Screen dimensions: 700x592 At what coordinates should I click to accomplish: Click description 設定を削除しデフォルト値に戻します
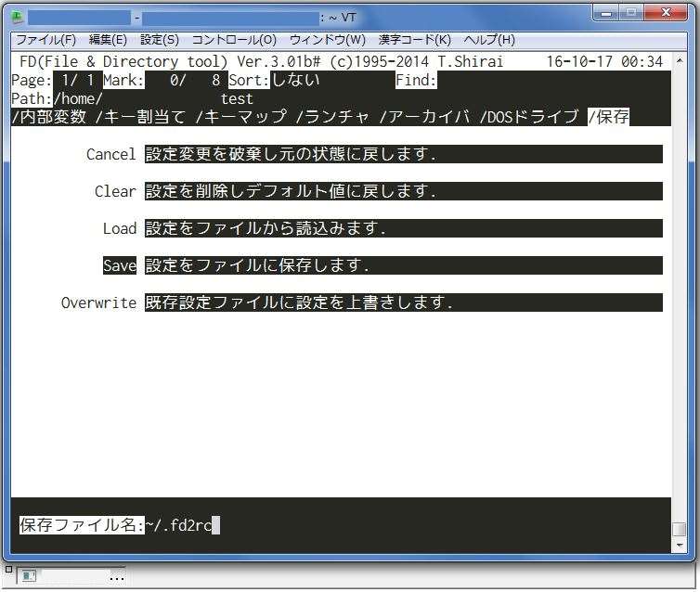(x=404, y=191)
